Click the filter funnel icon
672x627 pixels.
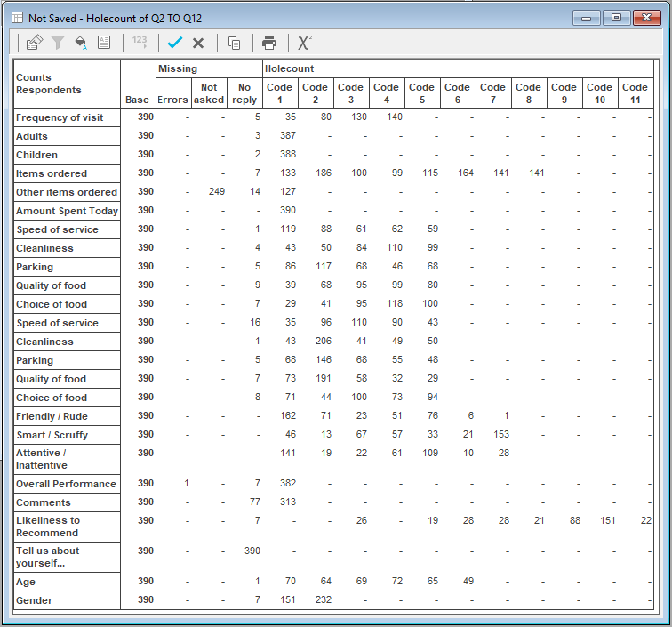point(58,42)
